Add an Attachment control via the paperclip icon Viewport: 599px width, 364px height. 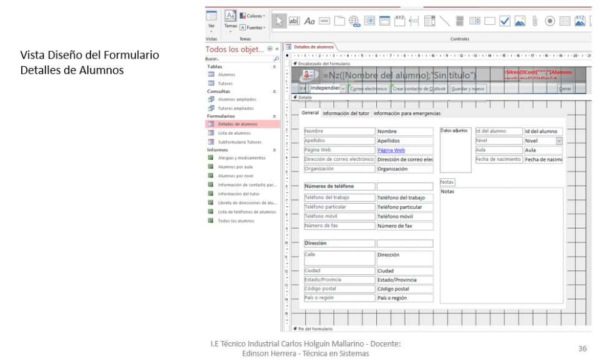point(535,21)
